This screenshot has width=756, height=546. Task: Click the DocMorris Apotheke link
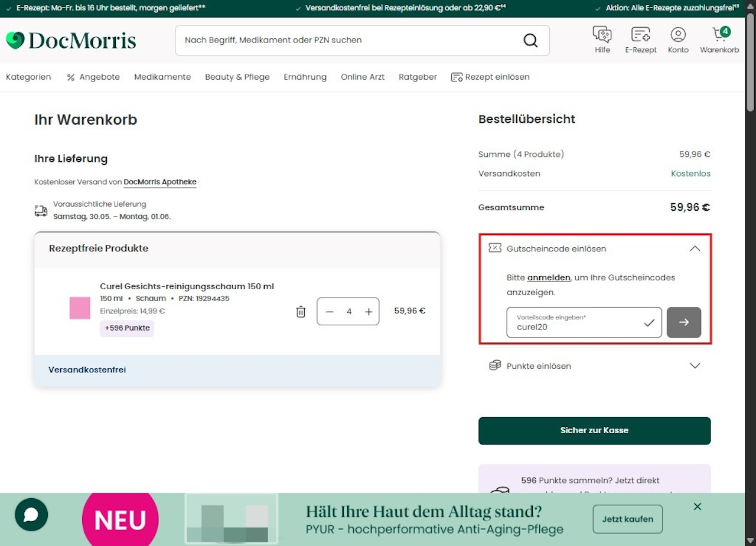click(160, 182)
